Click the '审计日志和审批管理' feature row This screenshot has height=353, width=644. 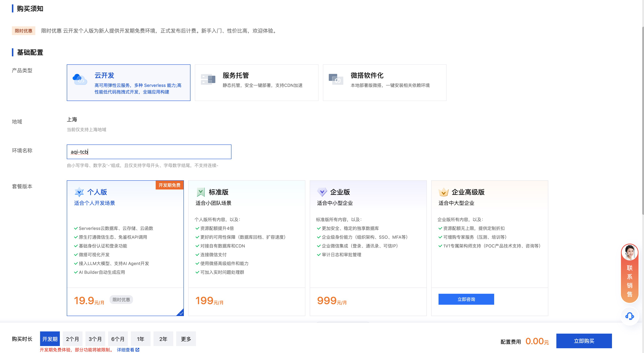click(x=339, y=254)
